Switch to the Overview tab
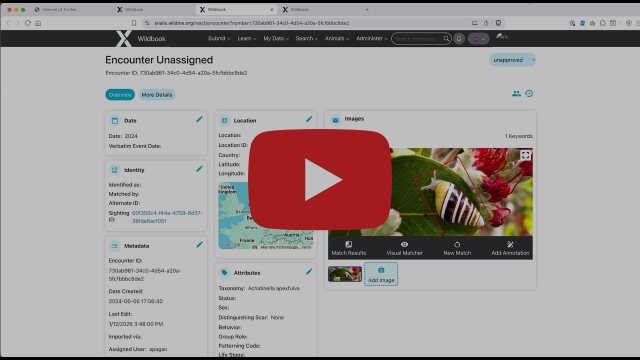The height and width of the screenshot is (360, 640). pyautogui.click(x=120, y=95)
